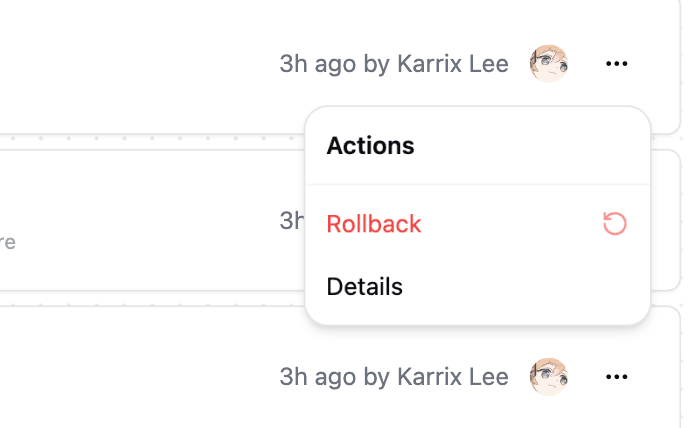
Task: Open the bottom row three-dots menu
Action: point(617,377)
